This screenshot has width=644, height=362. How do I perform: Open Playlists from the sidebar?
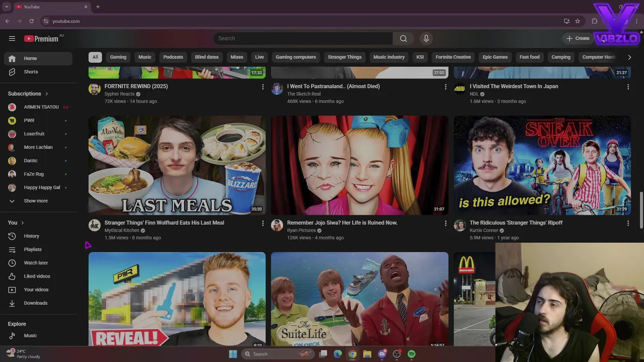38,249
